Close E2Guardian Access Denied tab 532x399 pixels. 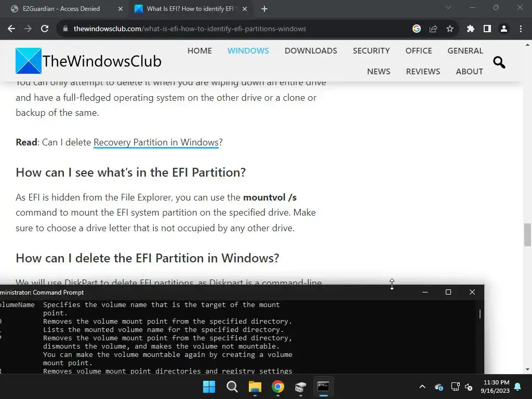pos(121,9)
